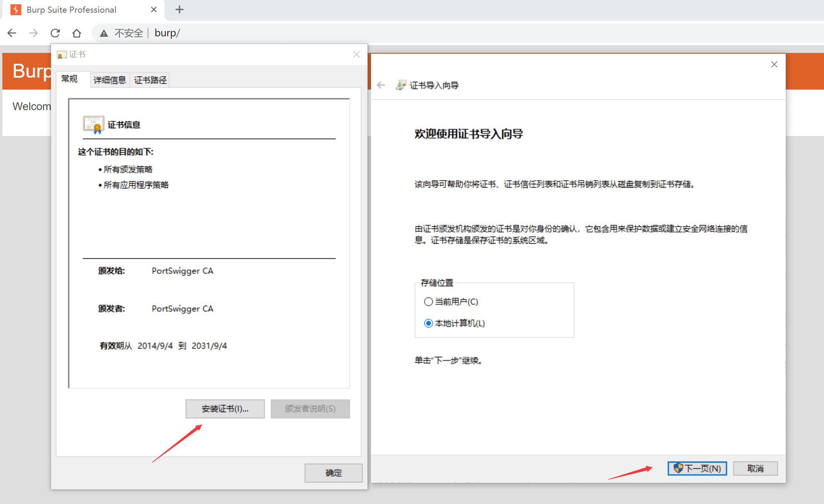824x504 pixels.
Task: Click the 欢迎使用证书导入向导 heading
Action: 468,134
